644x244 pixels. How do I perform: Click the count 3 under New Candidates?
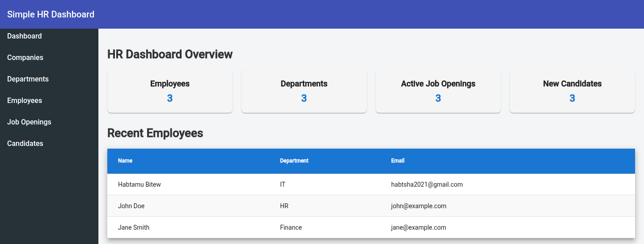click(572, 98)
